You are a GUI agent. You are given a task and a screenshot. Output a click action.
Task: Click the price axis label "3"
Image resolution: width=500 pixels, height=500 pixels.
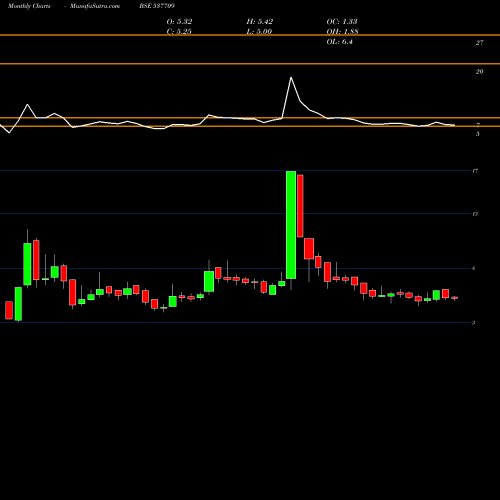coord(474,323)
